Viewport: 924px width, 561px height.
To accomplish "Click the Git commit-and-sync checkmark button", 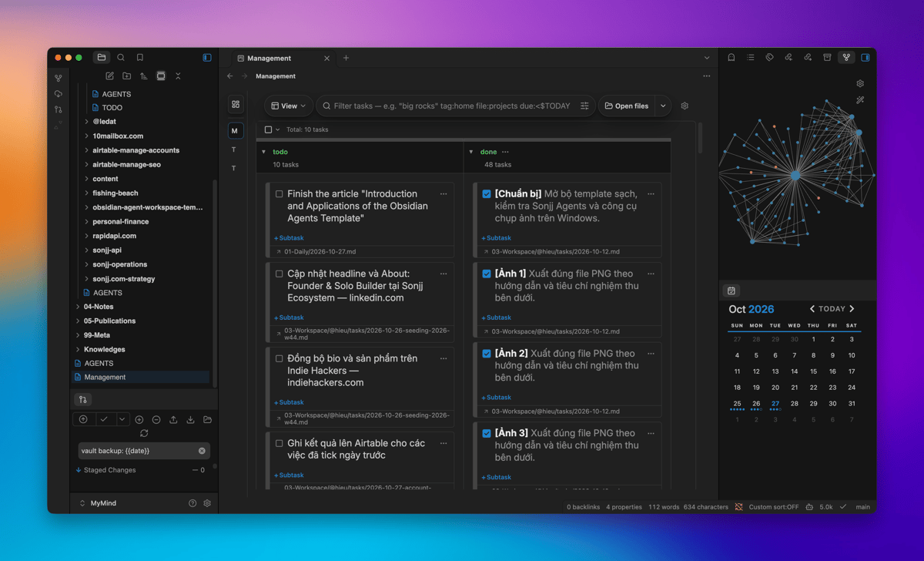I will click(104, 419).
